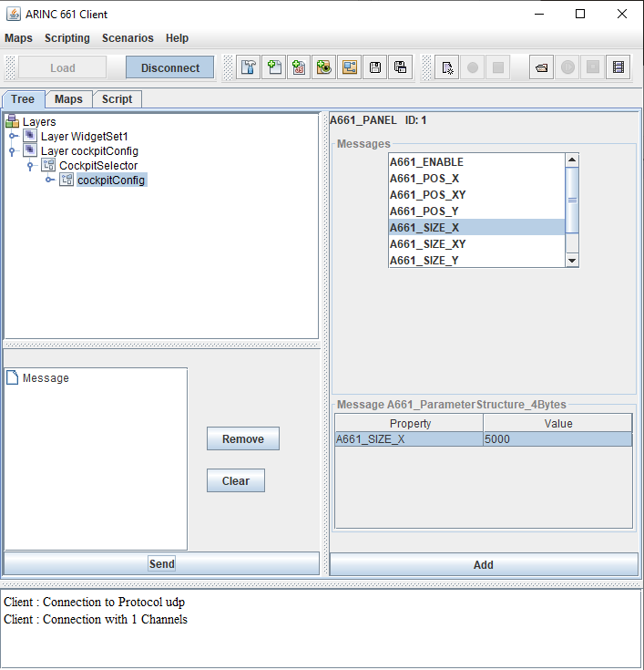Click the open folder toolbar icon
The width and height of the screenshot is (644, 670).
pos(541,67)
